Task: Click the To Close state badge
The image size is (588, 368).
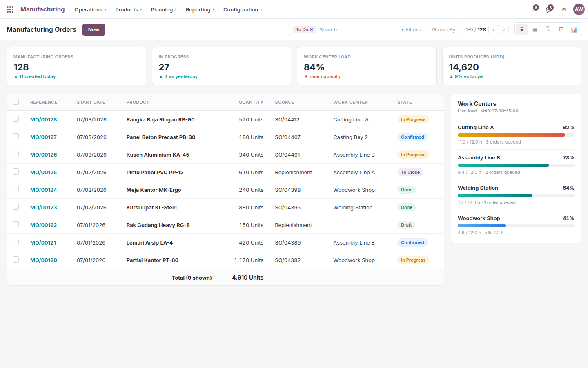Action: pyautogui.click(x=410, y=172)
